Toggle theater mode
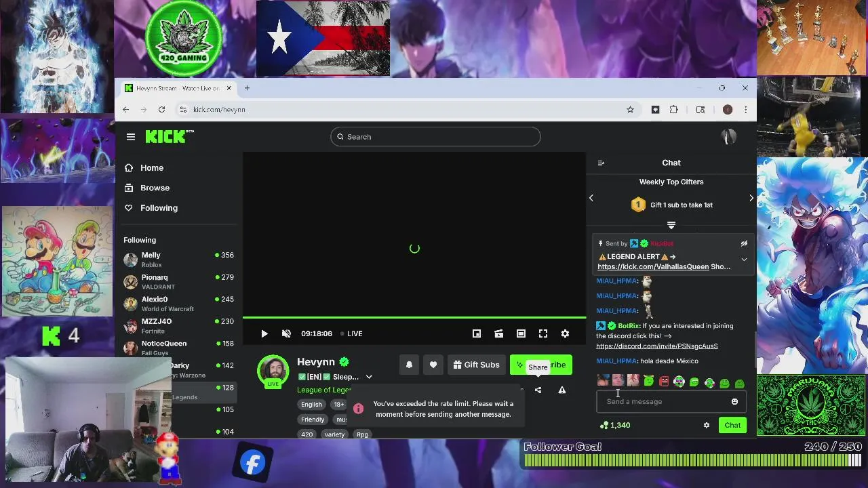This screenshot has width=868, height=488. click(x=521, y=333)
